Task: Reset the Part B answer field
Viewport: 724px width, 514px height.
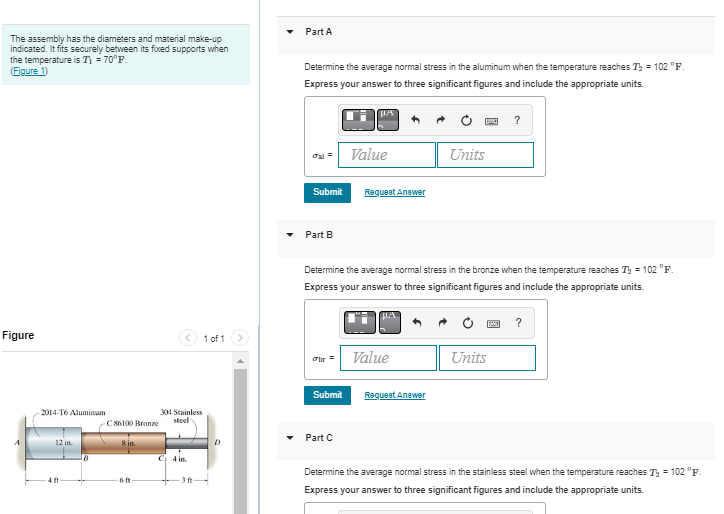Action: tap(468, 323)
